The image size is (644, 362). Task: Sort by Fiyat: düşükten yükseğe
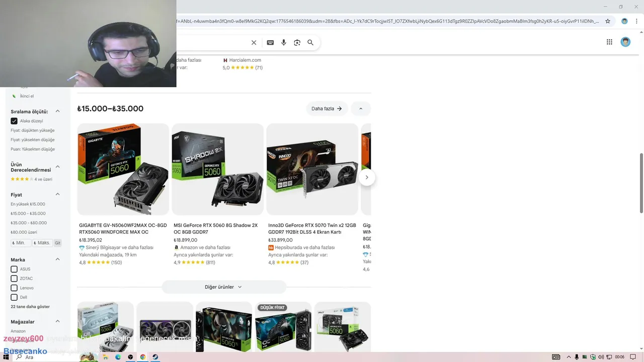33,130
